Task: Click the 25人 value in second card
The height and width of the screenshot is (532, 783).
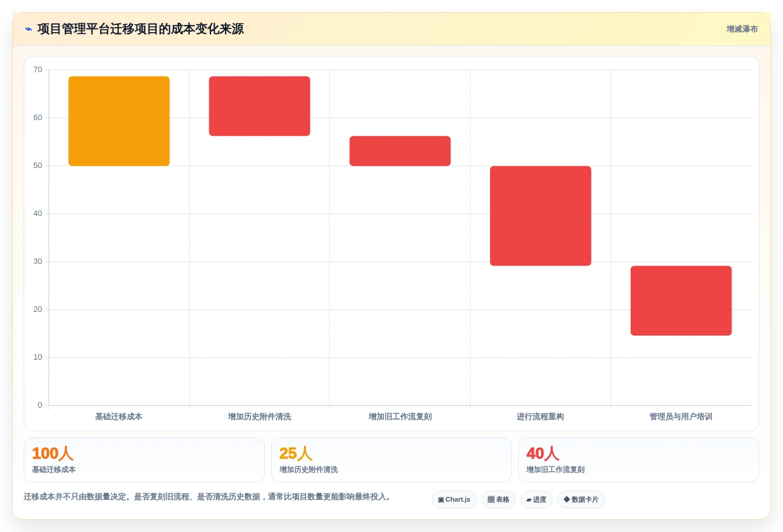Action: click(296, 454)
